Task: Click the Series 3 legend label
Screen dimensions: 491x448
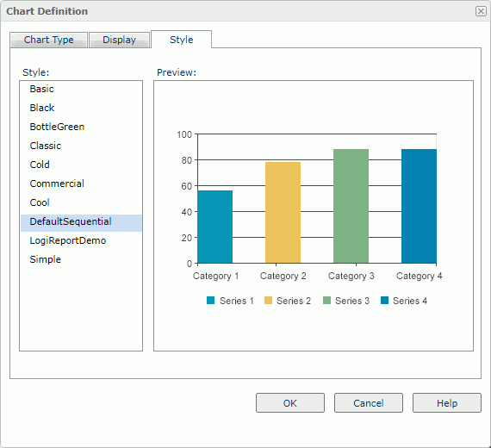Action: (x=352, y=301)
